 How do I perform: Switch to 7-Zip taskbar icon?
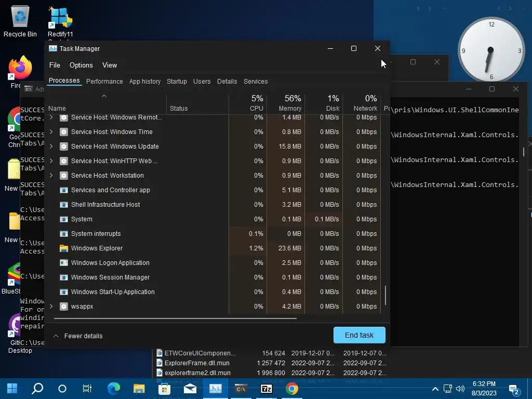click(x=267, y=389)
